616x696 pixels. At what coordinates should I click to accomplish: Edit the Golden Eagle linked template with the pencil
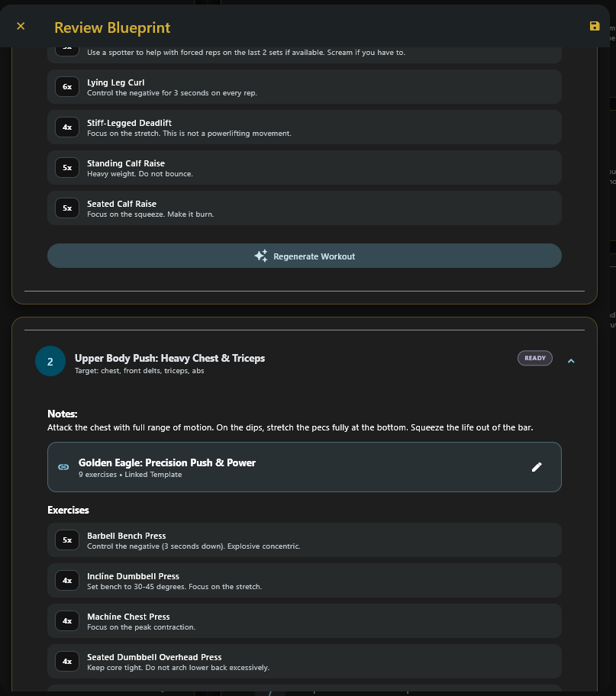pos(537,466)
